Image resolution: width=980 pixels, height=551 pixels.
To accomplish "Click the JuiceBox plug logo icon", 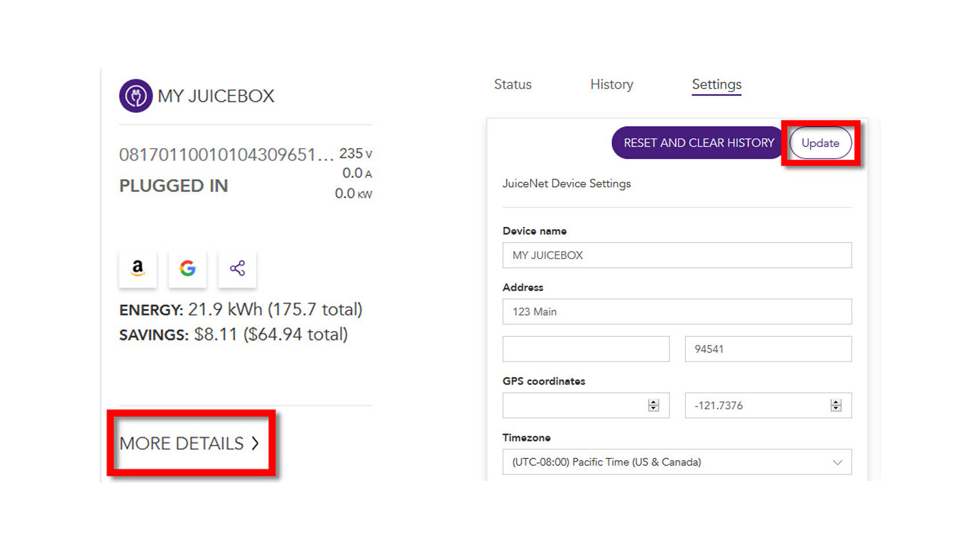I will click(x=136, y=95).
